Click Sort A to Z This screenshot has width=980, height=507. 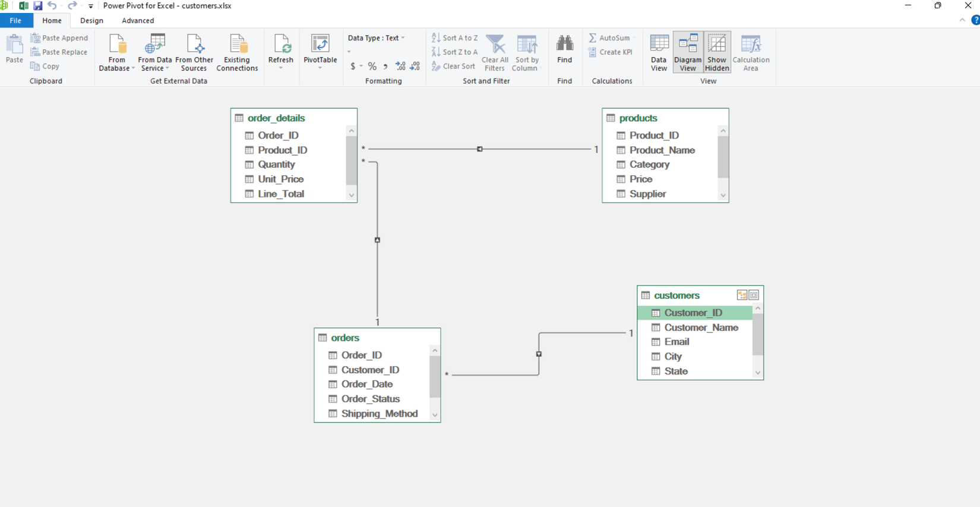[454, 38]
